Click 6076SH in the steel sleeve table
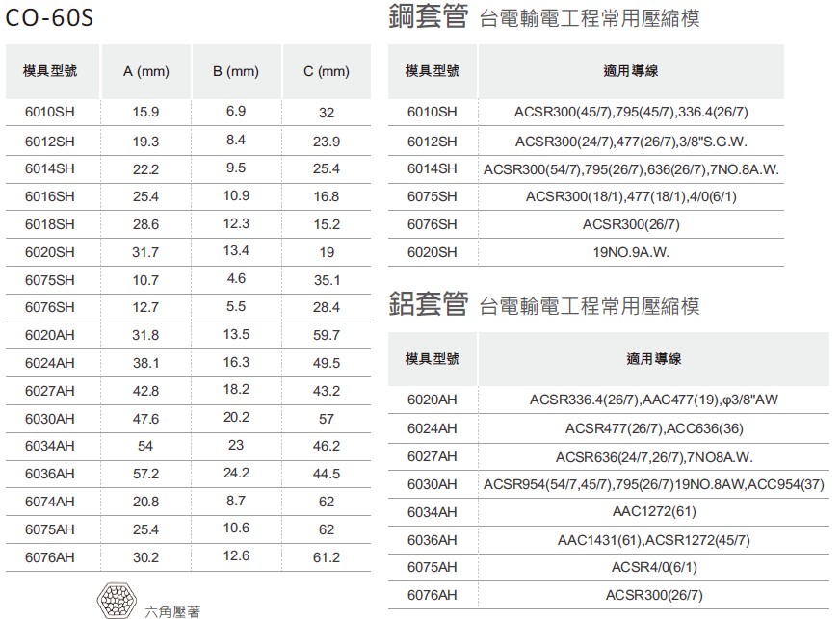840x619 pixels. click(433, 224)
